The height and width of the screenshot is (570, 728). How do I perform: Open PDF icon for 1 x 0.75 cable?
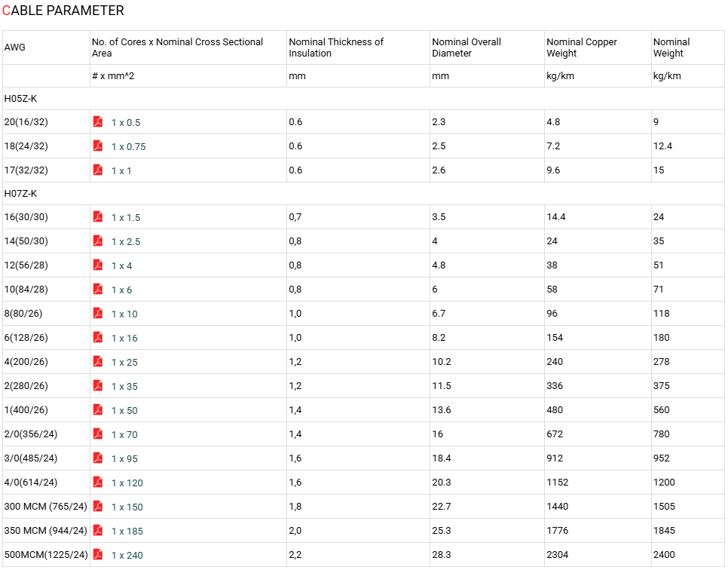[98, 146]
